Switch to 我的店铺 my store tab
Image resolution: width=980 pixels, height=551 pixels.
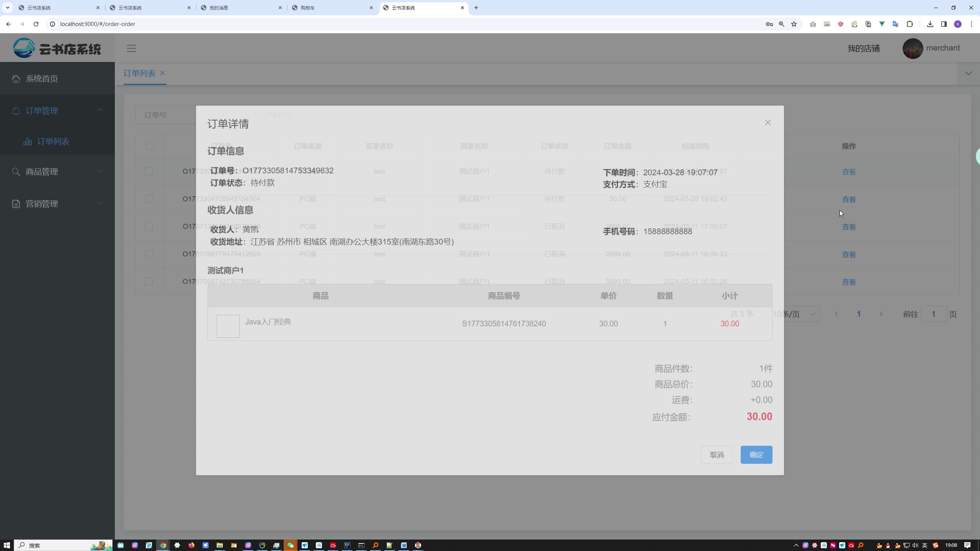(x=864, y=48)
